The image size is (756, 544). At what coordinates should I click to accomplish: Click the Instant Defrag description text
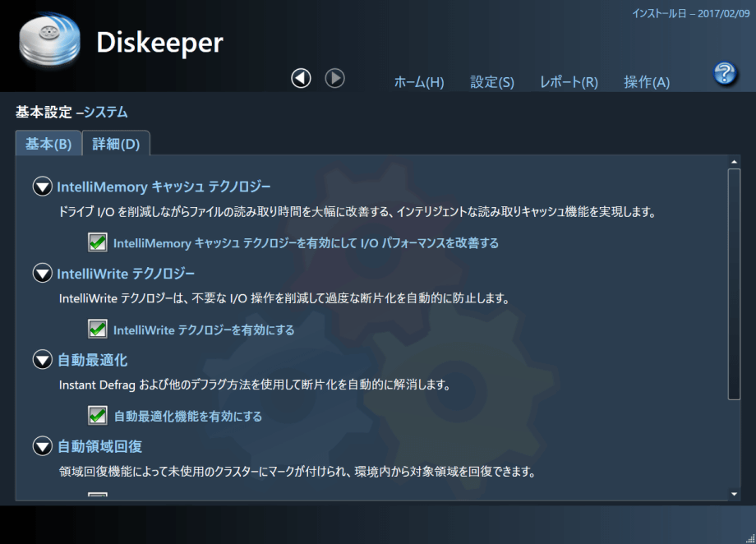point(255,385)
